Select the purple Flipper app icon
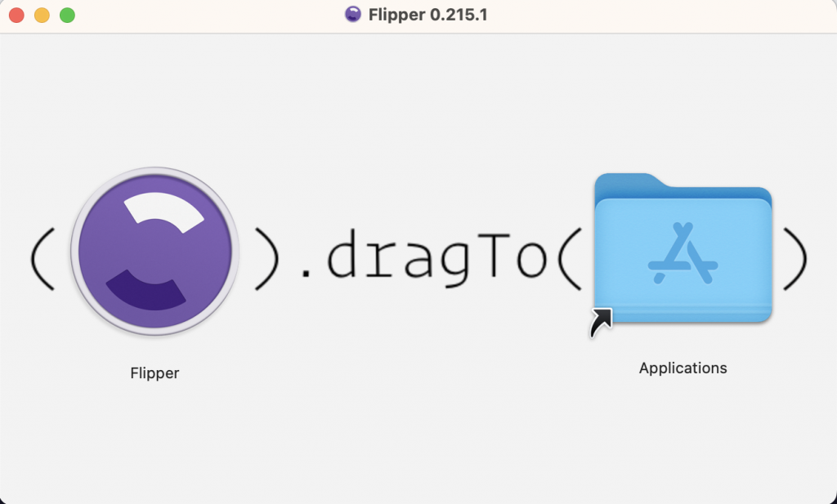The image size is (837, 504). 154,252
